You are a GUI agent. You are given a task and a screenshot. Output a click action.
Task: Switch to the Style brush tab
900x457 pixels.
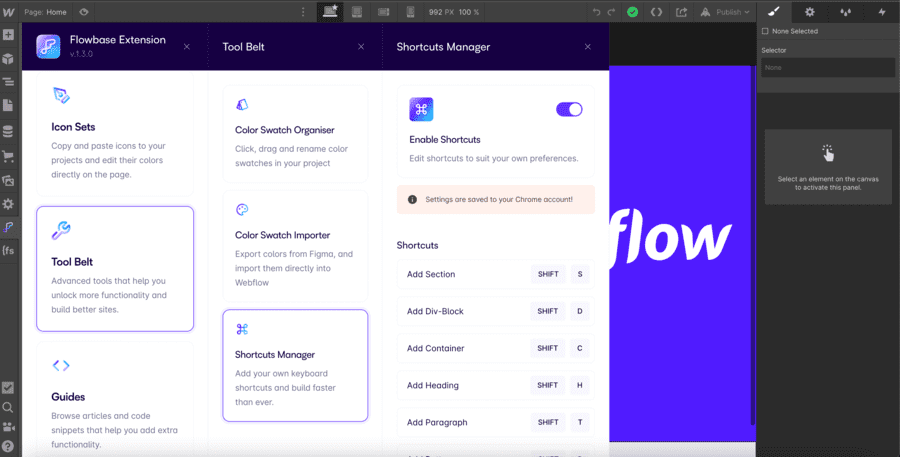click(x=774, y=11)
